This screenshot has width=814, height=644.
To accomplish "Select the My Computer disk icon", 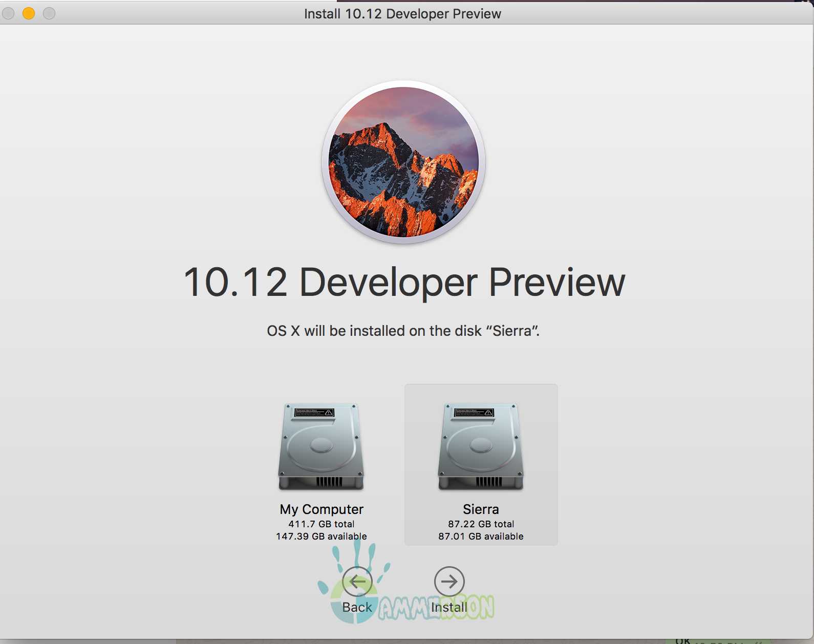I will click(321, 446).
